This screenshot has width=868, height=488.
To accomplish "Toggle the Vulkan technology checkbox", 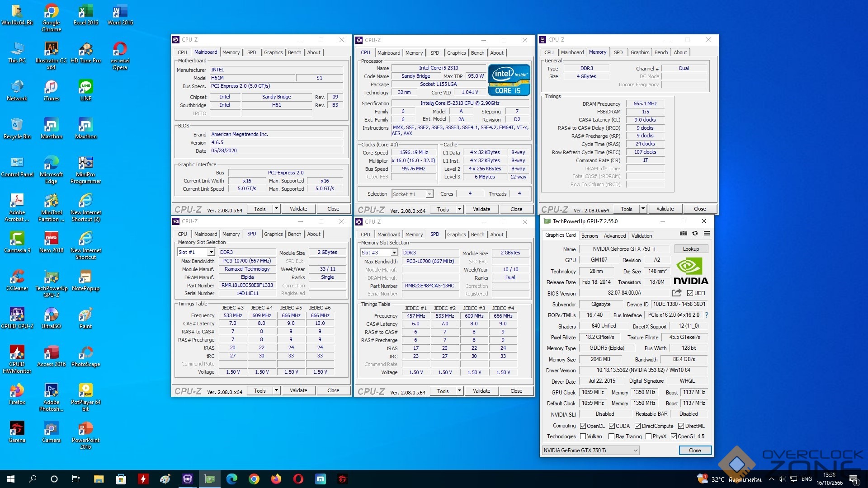I will [583, 436].
